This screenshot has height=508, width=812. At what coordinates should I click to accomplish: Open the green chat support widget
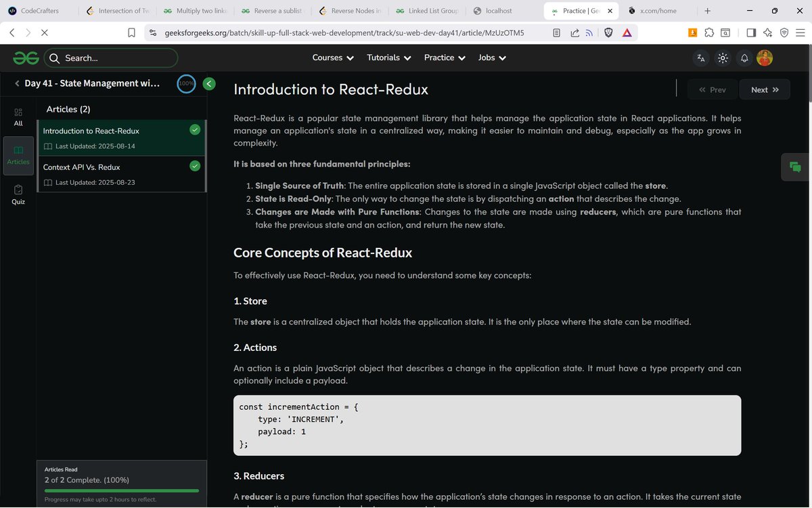click(794, 166)
